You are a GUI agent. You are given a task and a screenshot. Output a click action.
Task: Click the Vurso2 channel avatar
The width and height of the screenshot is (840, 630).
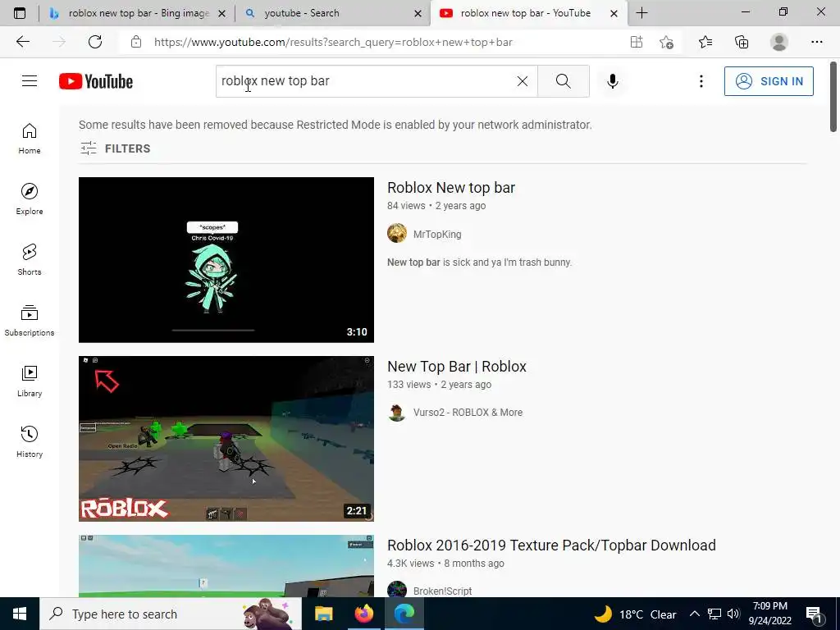[x=397, y=413]
